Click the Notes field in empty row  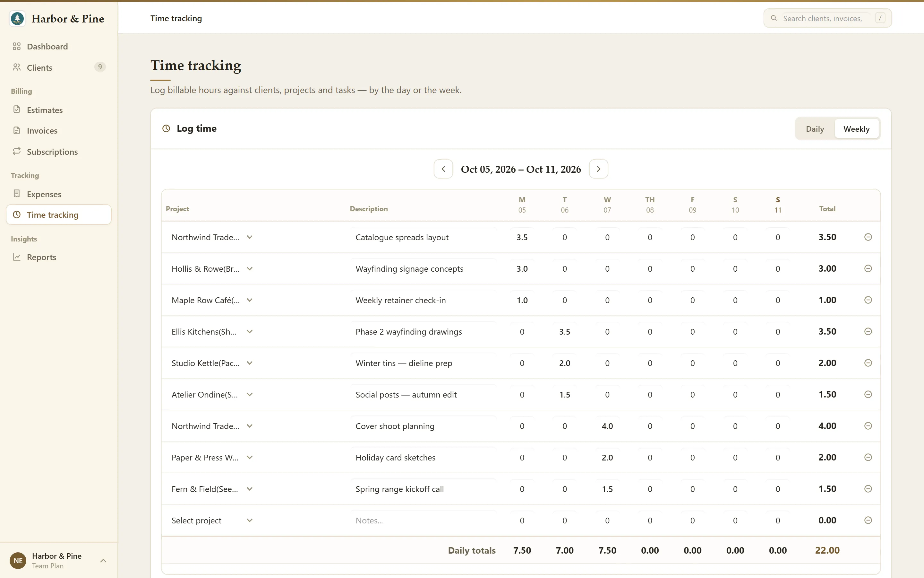point(423,520)
